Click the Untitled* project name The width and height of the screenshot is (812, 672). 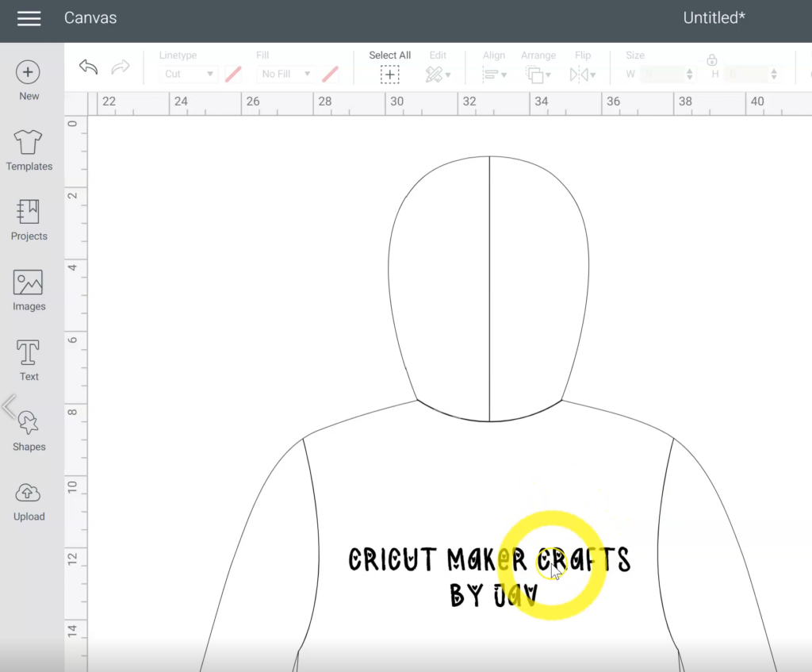(714, 17)
